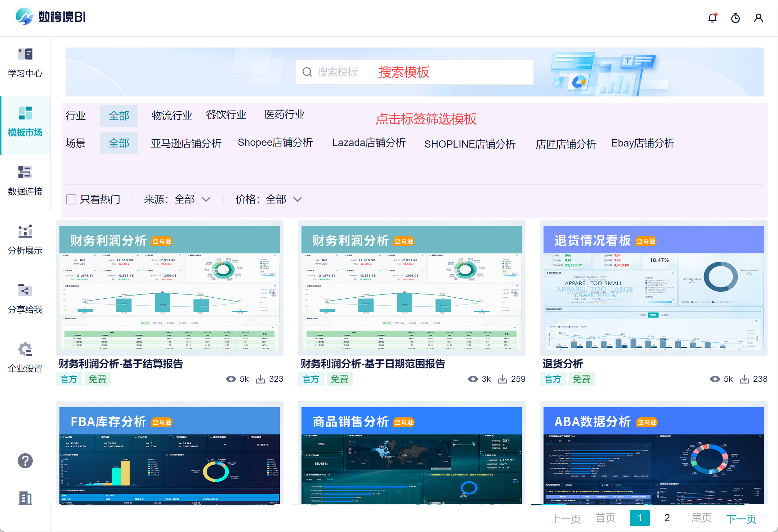The height and width of the screenshot is (532, 778).
Task: Select Shopee店铺分析 scene filter
Action: tap(275, 143)
